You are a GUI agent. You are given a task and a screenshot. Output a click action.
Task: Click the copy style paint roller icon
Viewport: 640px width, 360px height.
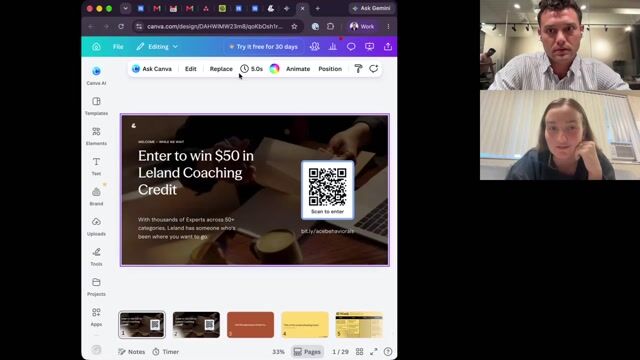tap(358, 69)
